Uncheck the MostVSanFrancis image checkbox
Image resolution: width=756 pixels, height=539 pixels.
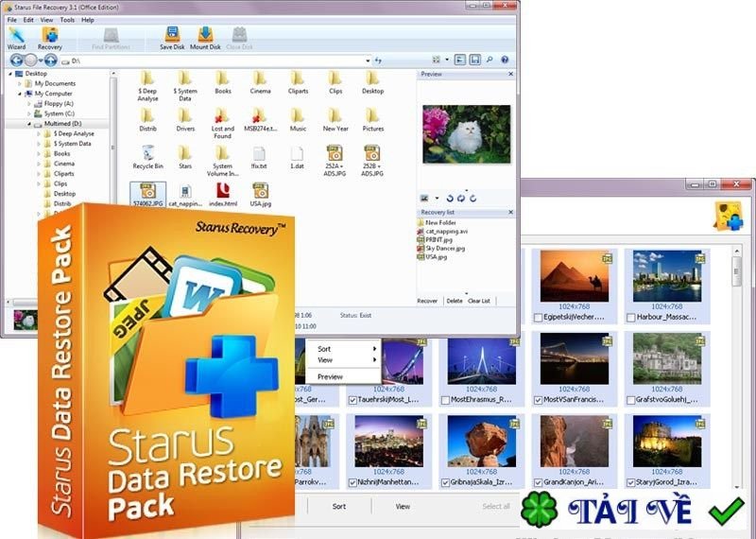(x=538, y=400)
